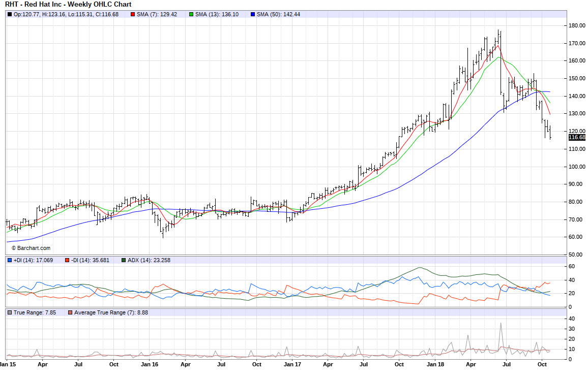The image size is (588, 380).
Task: Click 'Average True Range (7): 8.88' label
Action: coord(111,312)
